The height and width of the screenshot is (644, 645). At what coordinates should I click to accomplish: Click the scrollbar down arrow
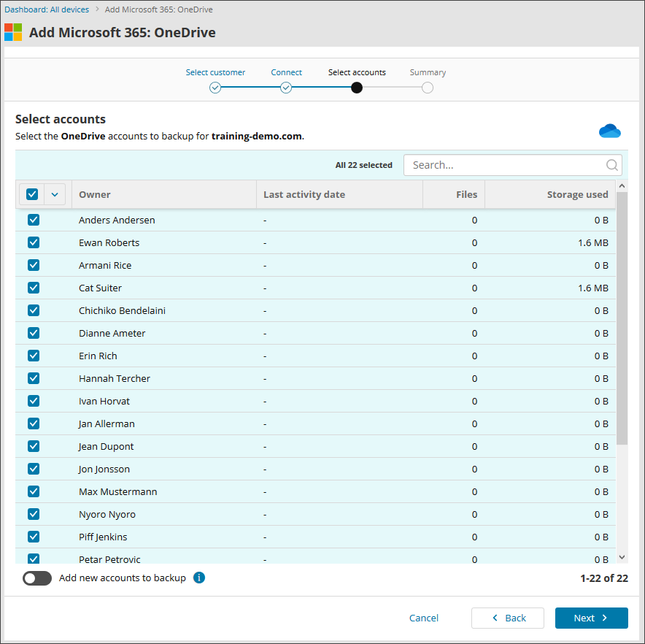pyautogui.click(x=622, y=557)
